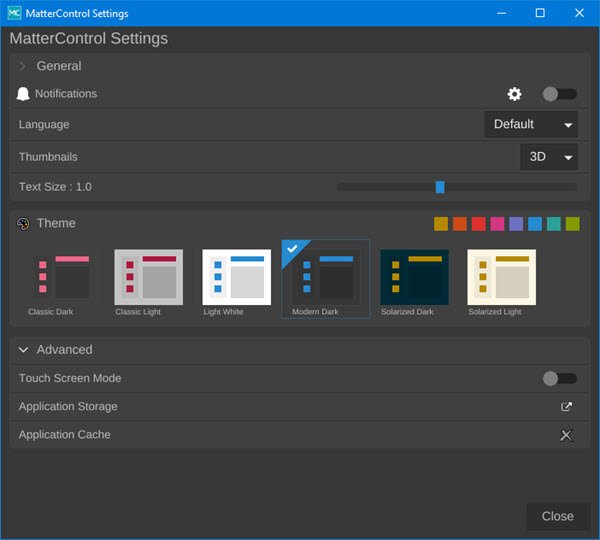Pick the red accent color swatch

479,224
